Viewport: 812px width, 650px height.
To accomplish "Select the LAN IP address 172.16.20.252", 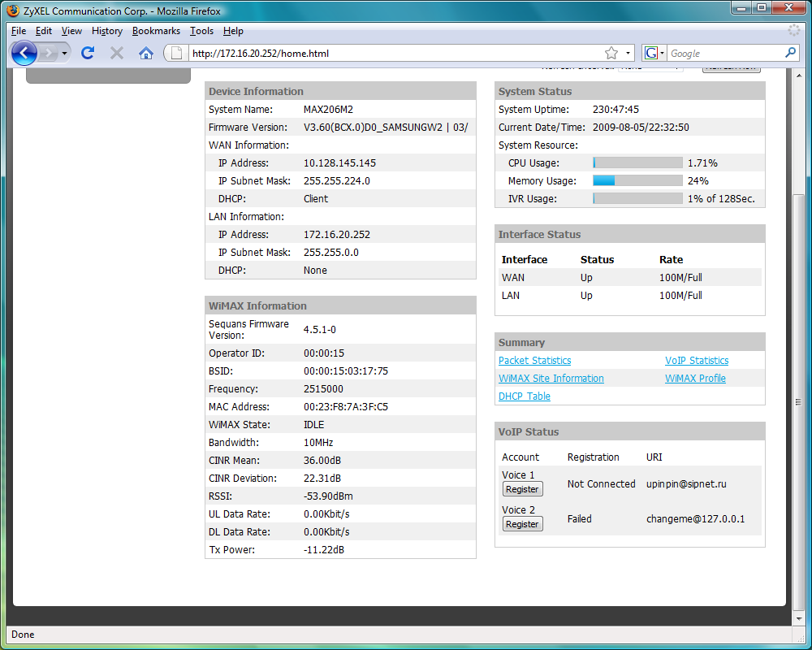I will click(x=337, y=234).
